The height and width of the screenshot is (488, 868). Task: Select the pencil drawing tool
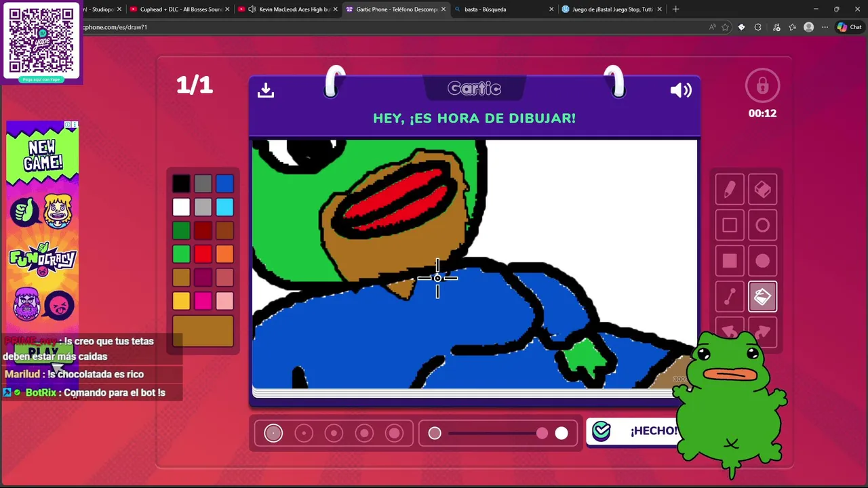click(x=730, y=190)
